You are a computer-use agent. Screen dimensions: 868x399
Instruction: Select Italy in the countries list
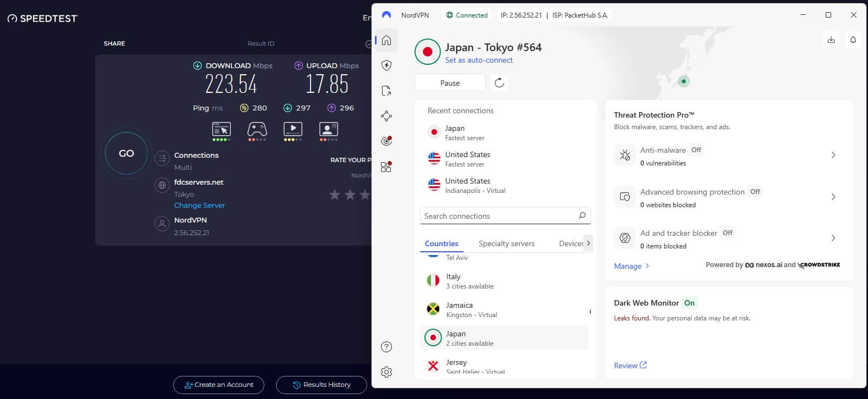click(x=504, y=281)
